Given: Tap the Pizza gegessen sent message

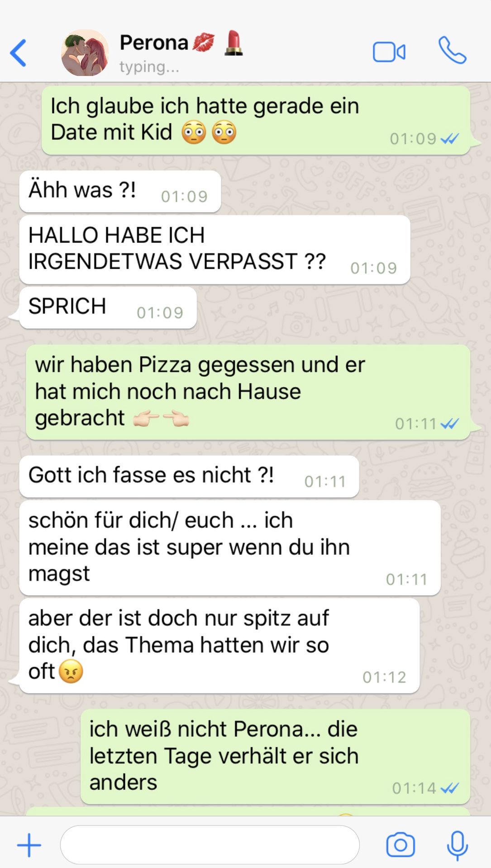Looking at the screenshot, I should coord(248,392).
